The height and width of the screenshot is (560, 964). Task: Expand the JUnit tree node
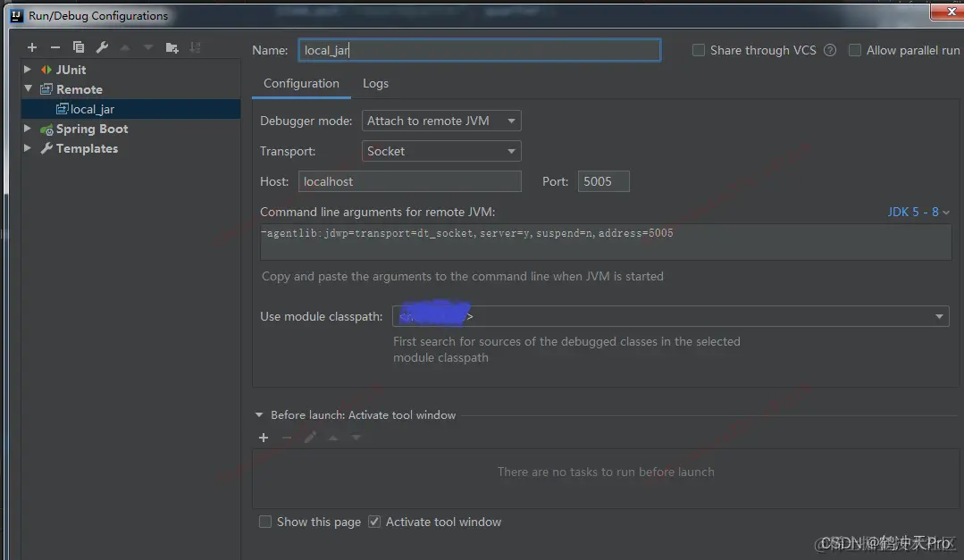(x=28, y=70)
